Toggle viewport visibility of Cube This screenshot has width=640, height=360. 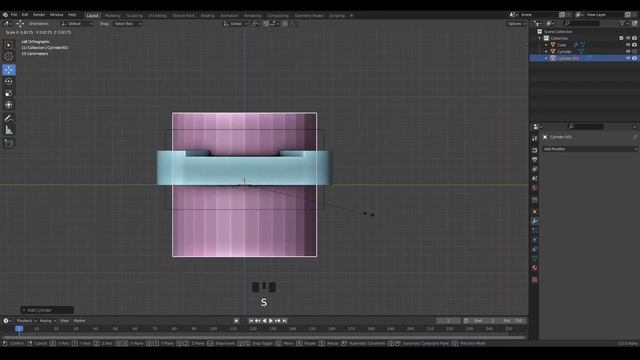pos(628,45)
